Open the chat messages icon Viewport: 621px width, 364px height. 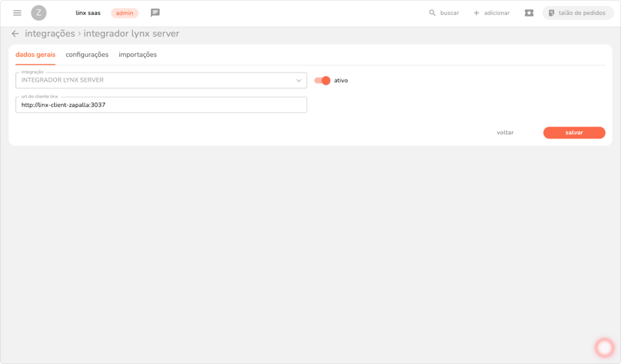coord(155,13)
